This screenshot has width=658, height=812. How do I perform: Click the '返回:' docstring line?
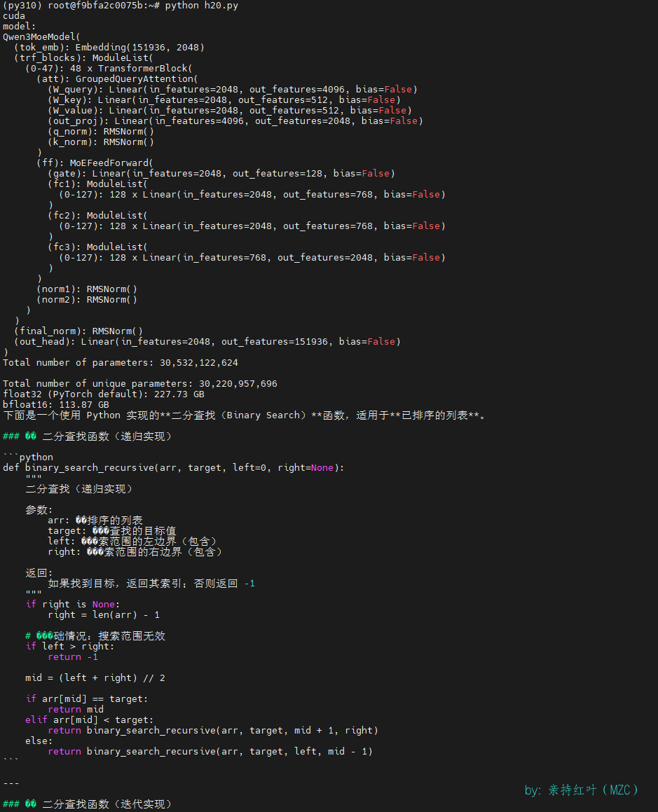(x=39, y=573)
